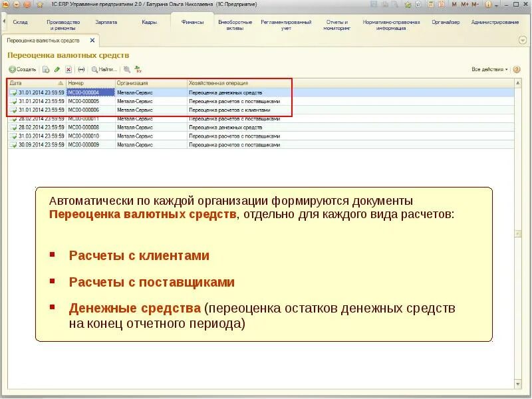Open the Кадры section
532x399 pixels.
tap(149, 22)
